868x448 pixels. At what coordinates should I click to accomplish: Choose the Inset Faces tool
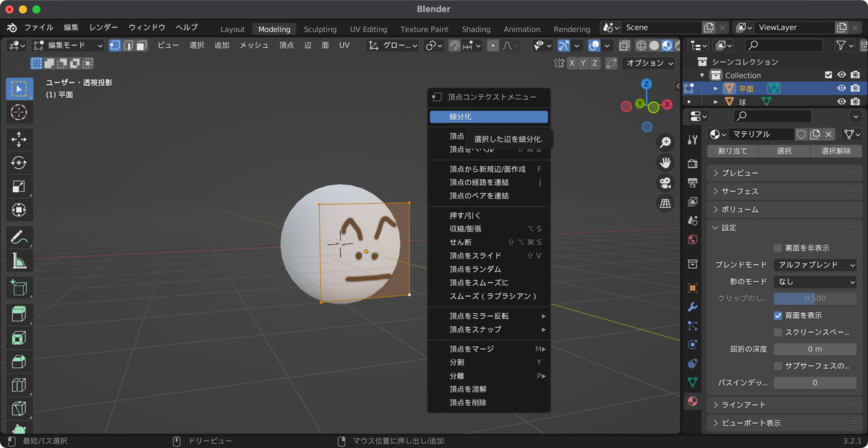[20, 338]
